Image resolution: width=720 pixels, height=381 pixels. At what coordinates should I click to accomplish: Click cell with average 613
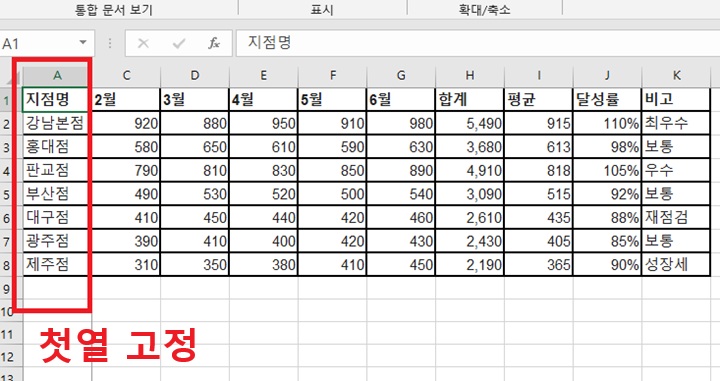539,147
